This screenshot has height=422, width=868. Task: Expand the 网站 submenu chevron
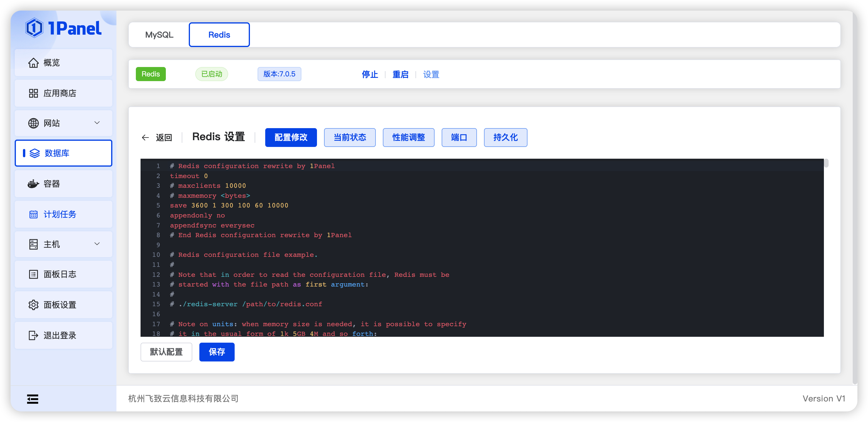(97, 123)
